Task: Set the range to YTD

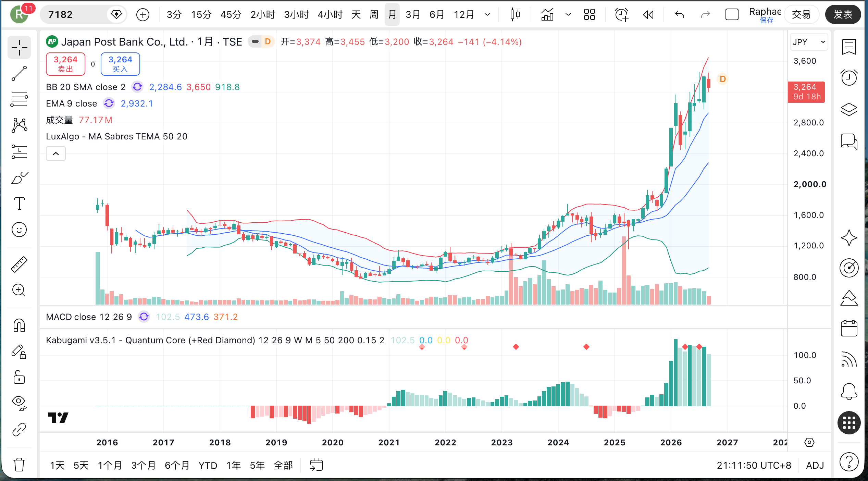Action: [x=208, y=465]
